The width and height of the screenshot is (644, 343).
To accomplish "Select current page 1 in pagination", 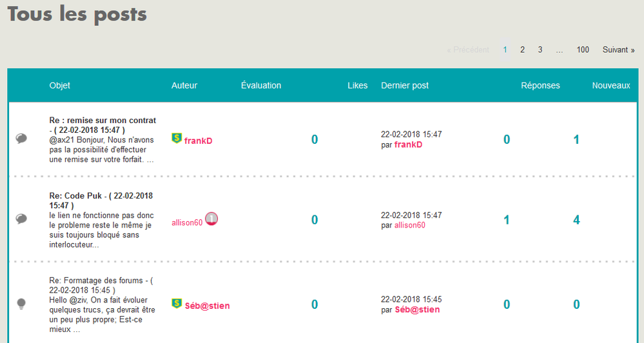I will (x=505, y=50).
